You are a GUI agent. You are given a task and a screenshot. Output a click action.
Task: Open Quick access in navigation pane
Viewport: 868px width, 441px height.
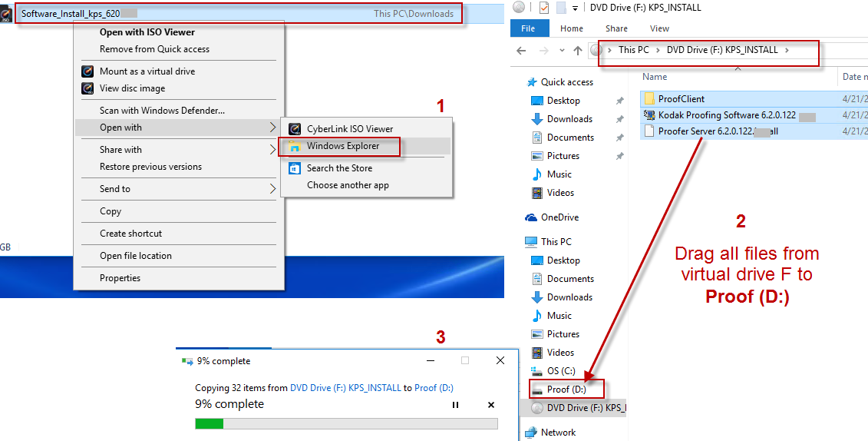click(567, 82)
